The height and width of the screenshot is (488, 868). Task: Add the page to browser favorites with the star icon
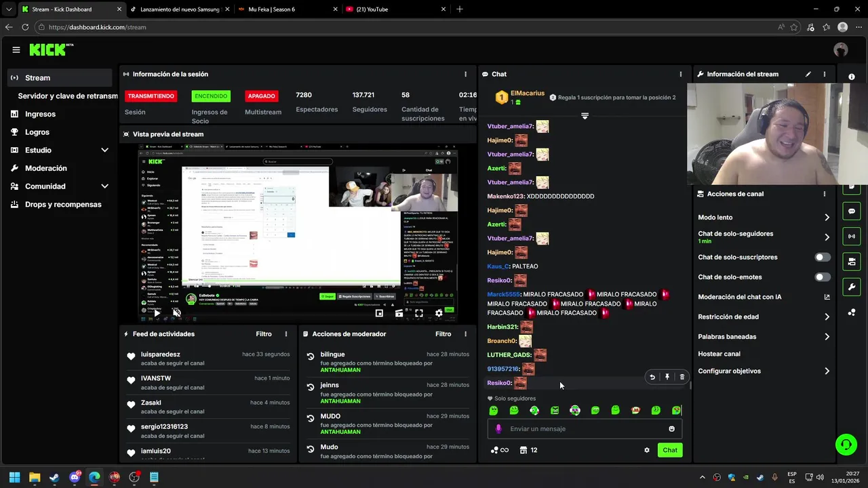794,27
